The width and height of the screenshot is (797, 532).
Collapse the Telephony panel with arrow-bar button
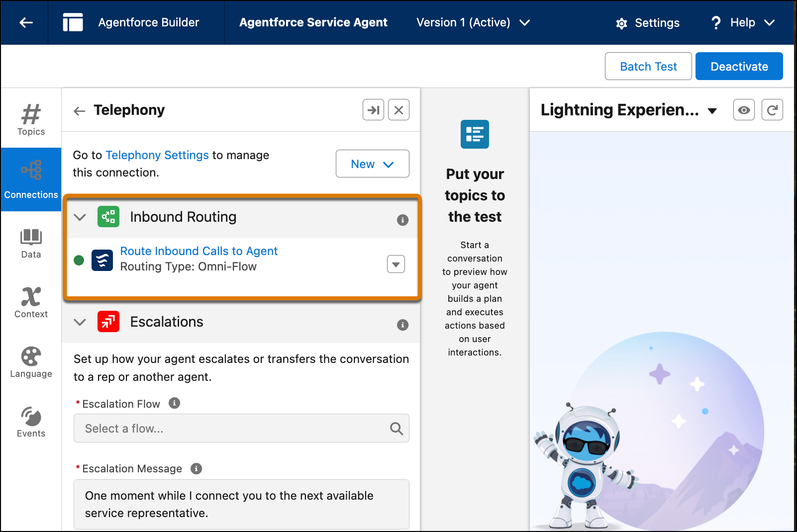point(373,110)
